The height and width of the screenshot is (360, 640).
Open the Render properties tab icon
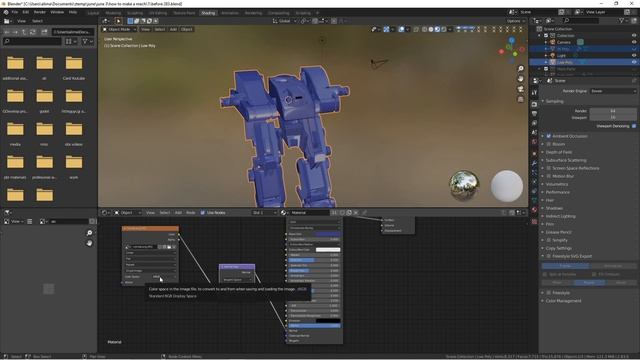pos(534,104)
